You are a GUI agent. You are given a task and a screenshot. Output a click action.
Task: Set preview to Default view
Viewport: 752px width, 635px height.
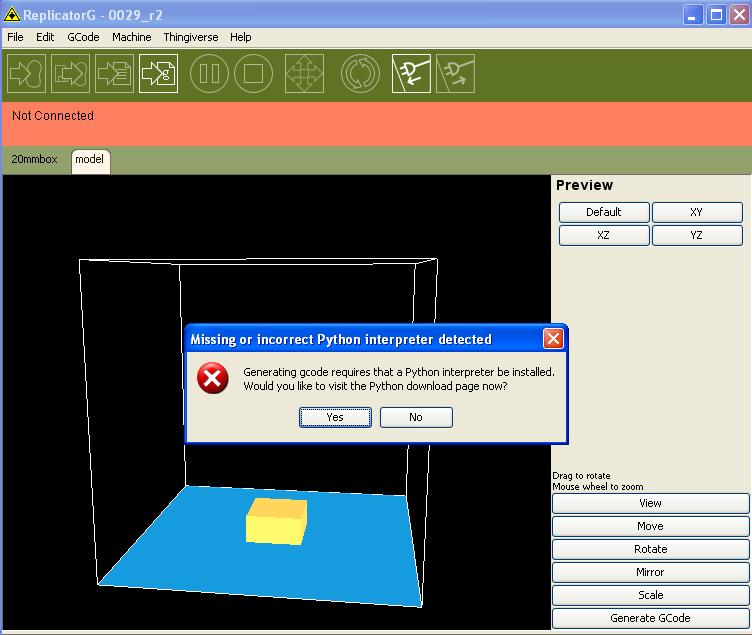click(x=604, y=212)
